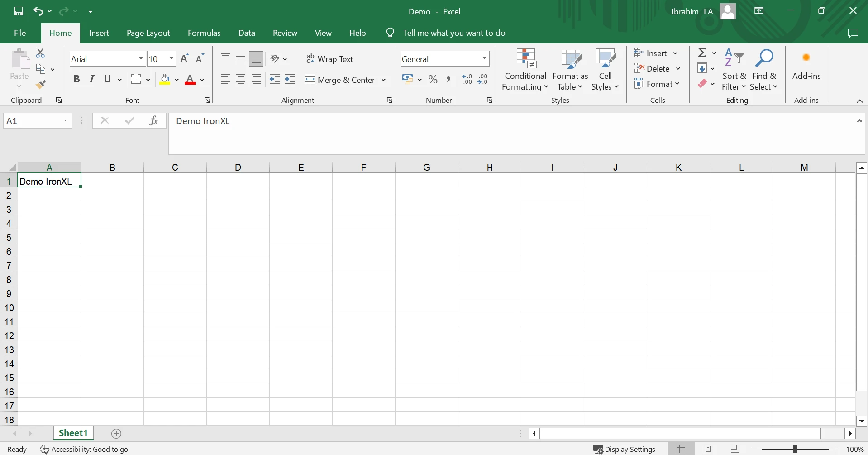The height and width of the screenshot is (455, 868).
Task: Toggle Italic formatting
Action: tap(92, 80)
